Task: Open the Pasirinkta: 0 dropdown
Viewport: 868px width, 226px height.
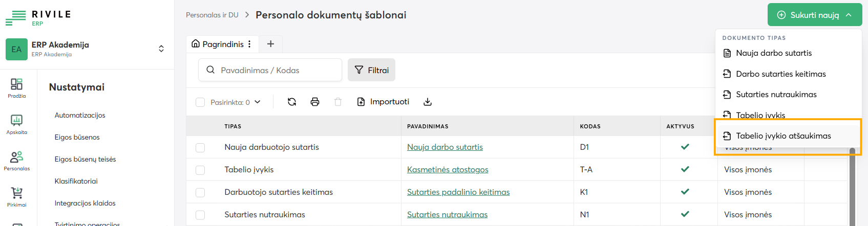Action: point(236,102)
